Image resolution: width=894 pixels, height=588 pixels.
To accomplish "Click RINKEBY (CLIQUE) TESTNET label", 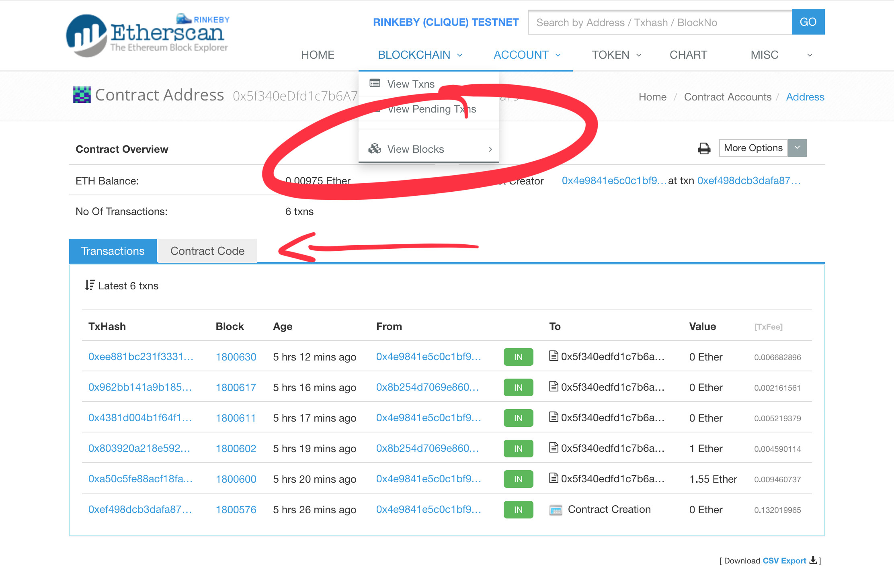I will tap(446, 22).
